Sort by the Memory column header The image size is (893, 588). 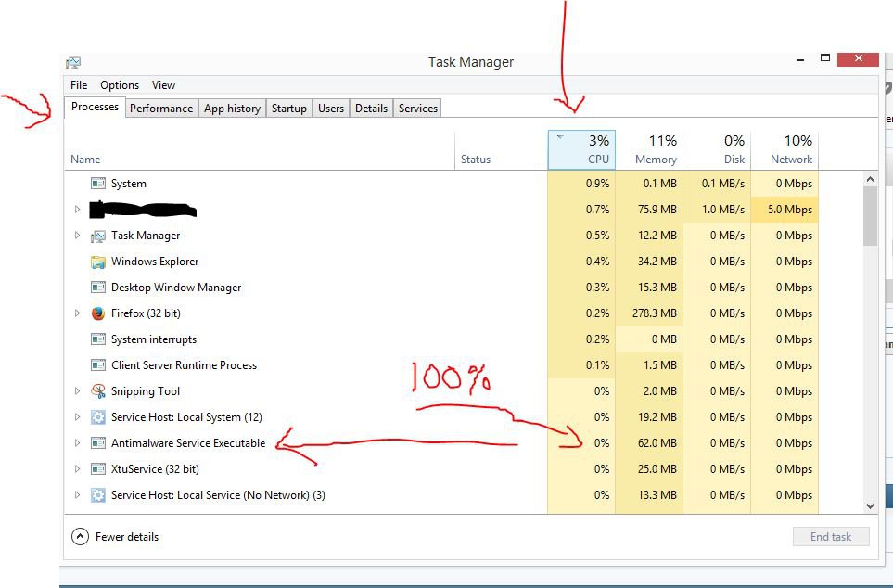tap(649, 150)
